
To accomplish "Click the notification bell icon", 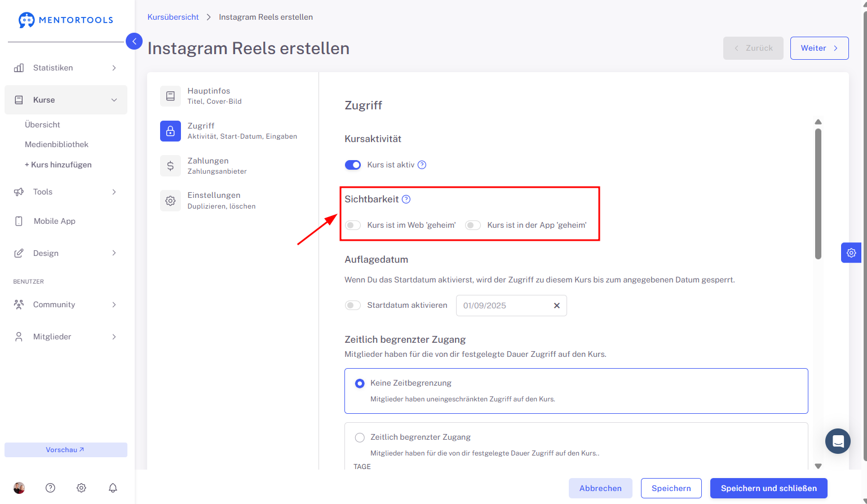I will click(x=113, y=488).
